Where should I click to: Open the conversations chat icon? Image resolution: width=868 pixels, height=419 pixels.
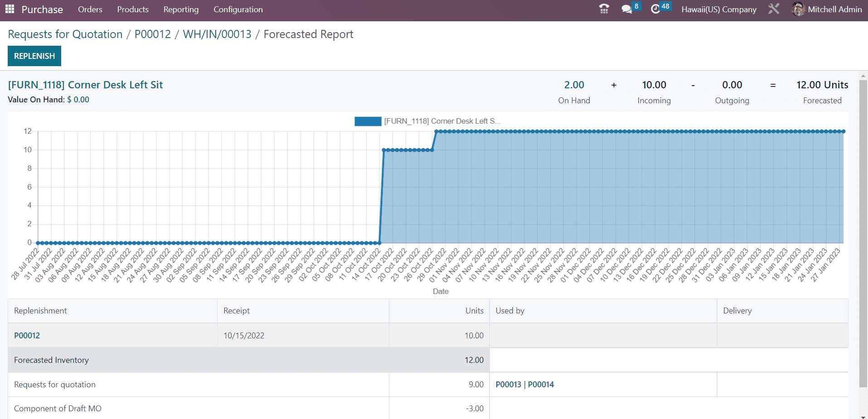[x=627, y=10]
